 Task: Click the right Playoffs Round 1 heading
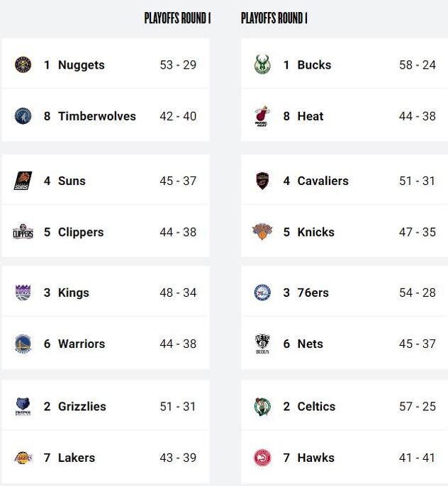[x=274, y=18]
